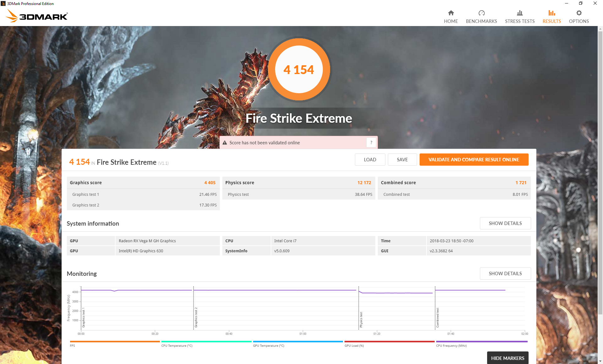Go to HOME tab label
Screen dimensions: 603x364
pos(451,21)
